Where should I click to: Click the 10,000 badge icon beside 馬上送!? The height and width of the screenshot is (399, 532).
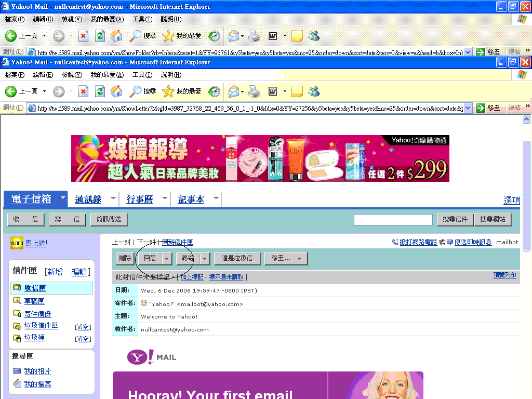click(x=16, y=243)
